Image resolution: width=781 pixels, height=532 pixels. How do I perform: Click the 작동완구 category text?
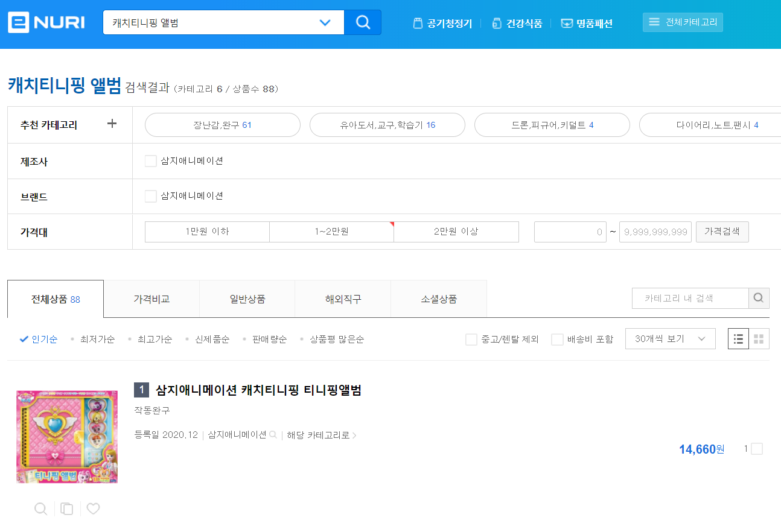pos(152,411)
